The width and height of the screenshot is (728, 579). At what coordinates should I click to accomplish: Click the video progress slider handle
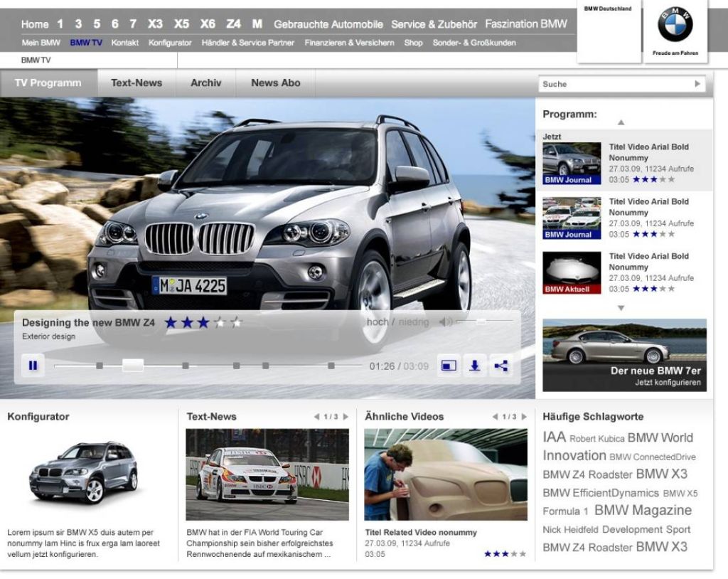point(132,366)
